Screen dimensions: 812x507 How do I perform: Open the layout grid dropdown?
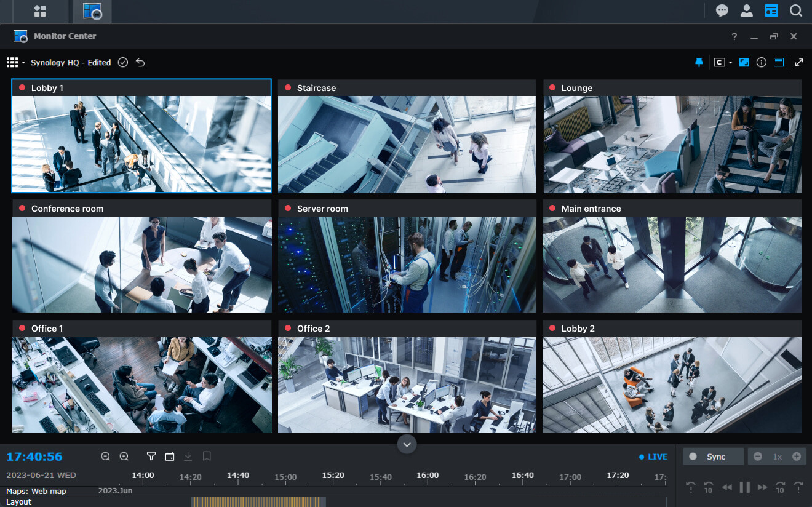[x=14, y=62]
